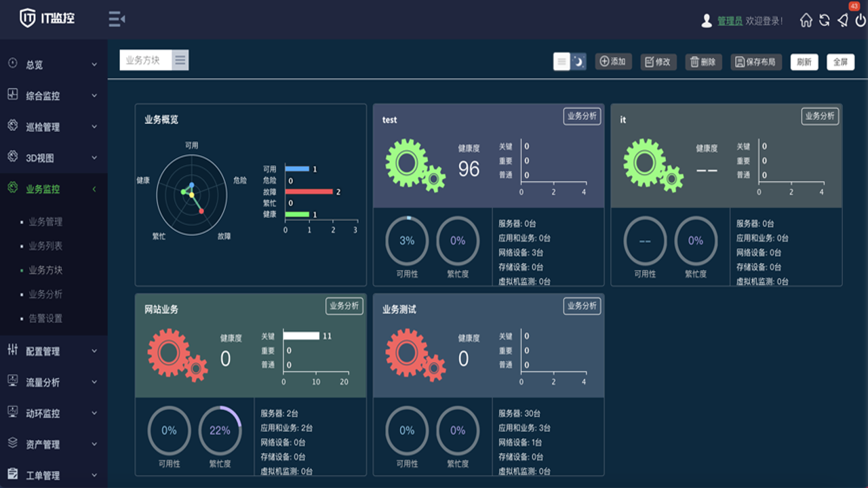Collapse the sidebar with the menu fold icon
The width and height of the screenshot is (868, 488).
pyautogui.click(x=117, y=19)
